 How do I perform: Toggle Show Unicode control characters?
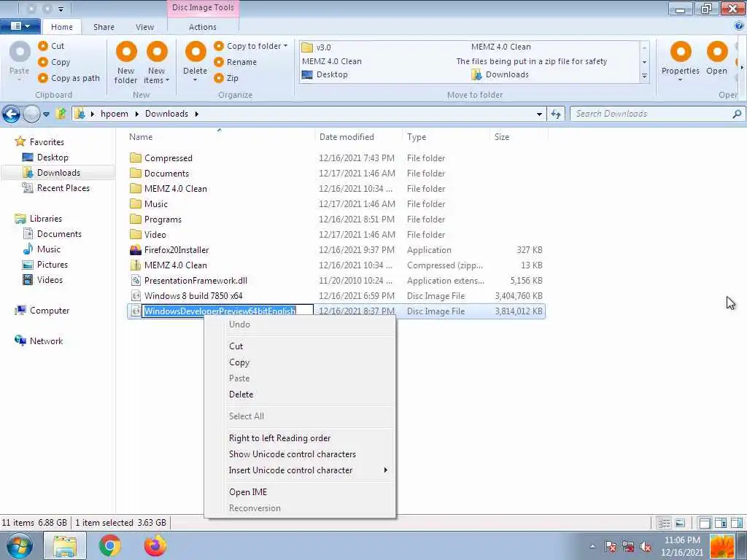pos(292,454)
